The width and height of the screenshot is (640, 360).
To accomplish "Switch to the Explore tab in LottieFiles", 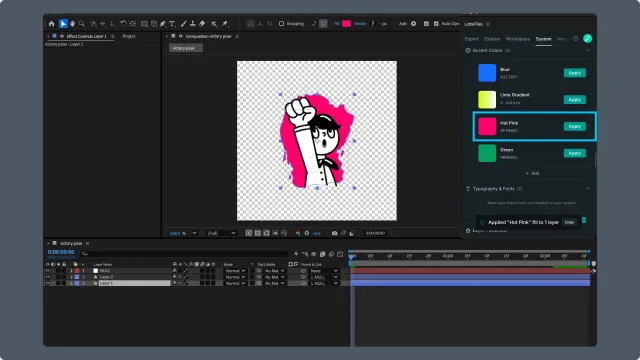I will click(492, 39).
